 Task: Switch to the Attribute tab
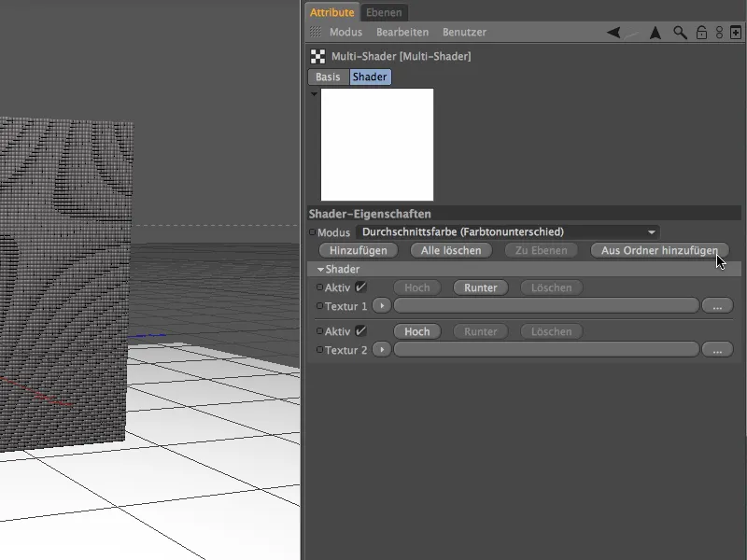click(332, 12)
